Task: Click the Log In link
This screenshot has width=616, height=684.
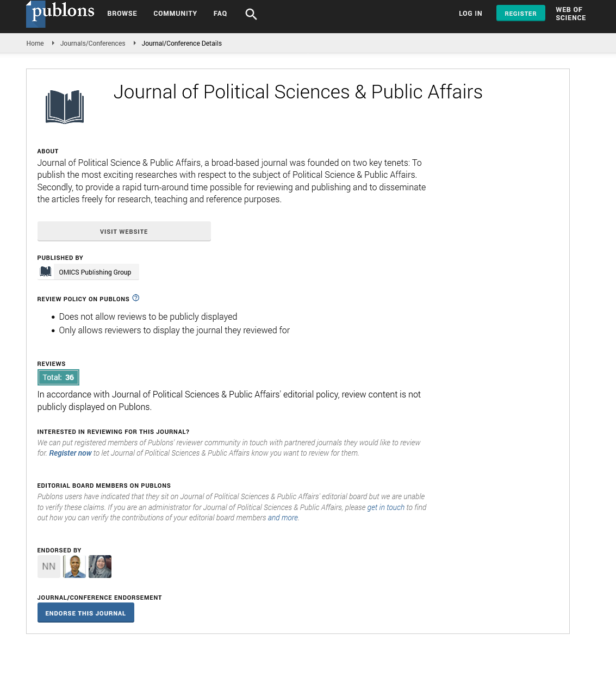Action: click(x=470, y=14)
